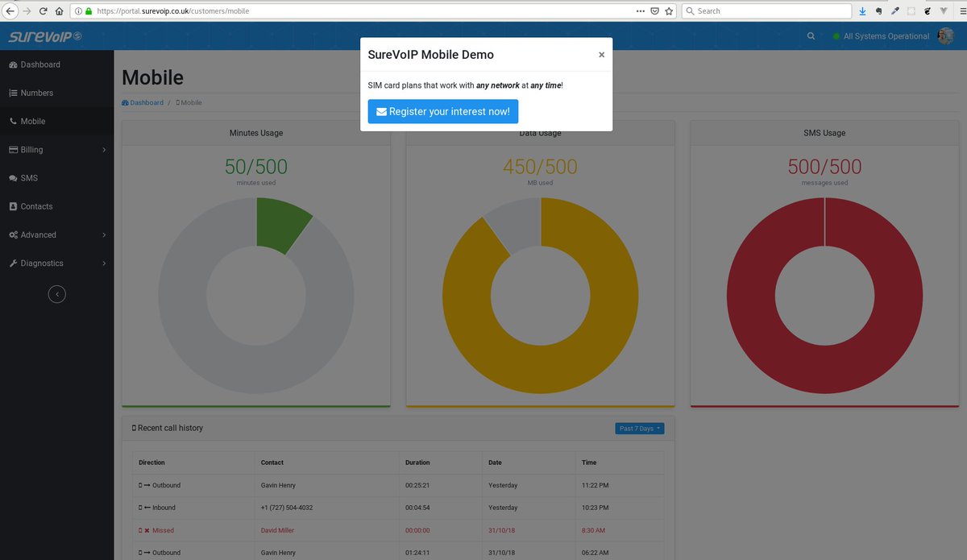The image size is (967, 560).
Task: Follow the Dashboard breadcrumb link
Action: pyautogui.click(x=143, y=103)
